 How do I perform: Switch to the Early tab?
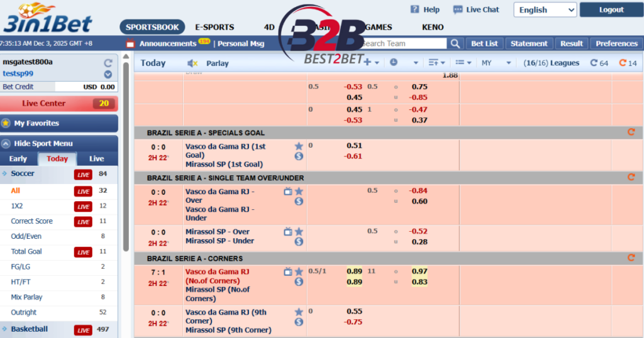(18, 159)
